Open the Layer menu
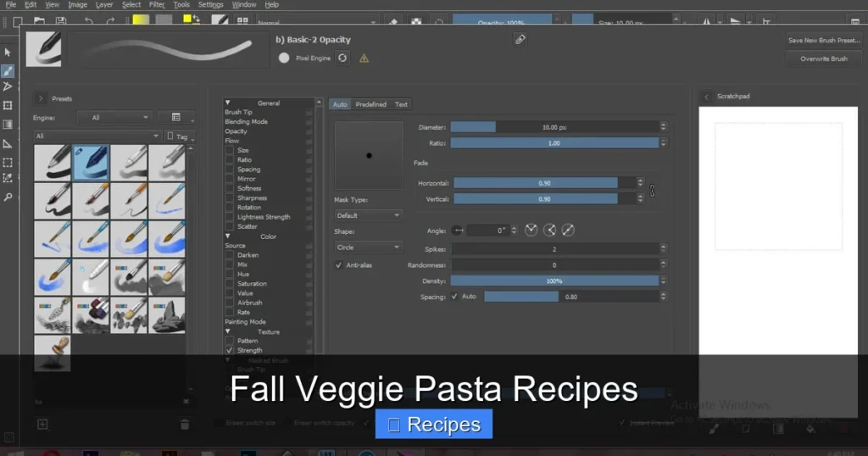The width and height of the screenshot is (868, 456). 104,4
